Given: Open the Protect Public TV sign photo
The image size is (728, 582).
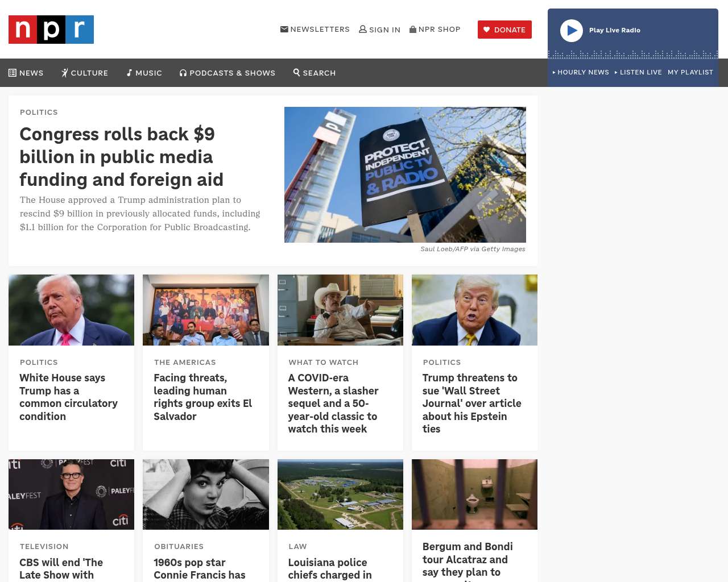Looking at the screenshot, I should (405, 174).
